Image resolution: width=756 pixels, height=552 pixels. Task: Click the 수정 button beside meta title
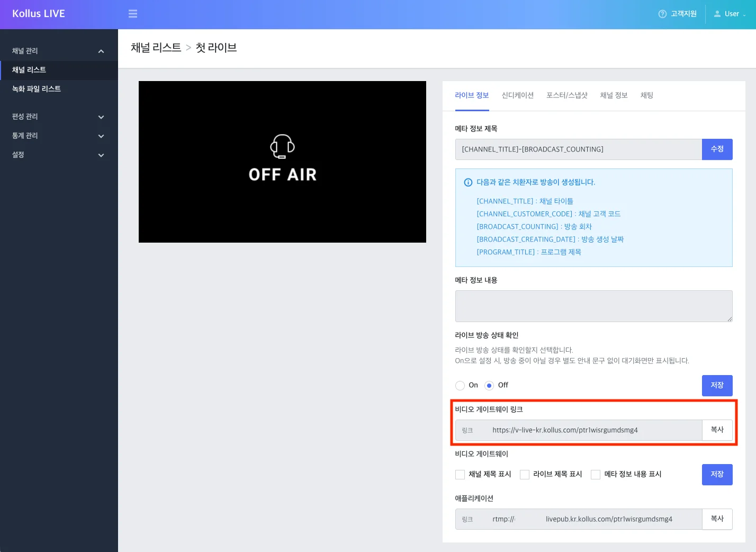point(717,149)
